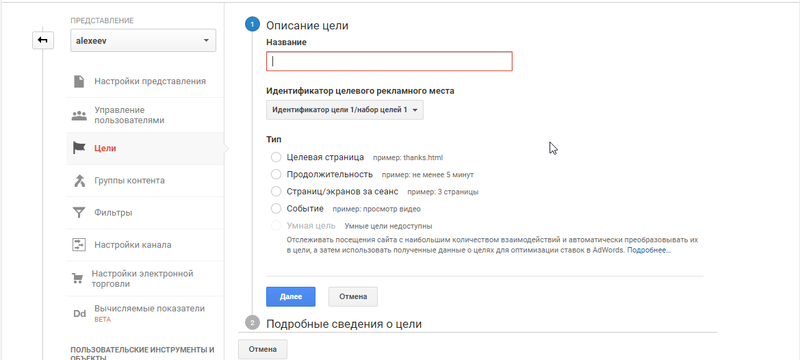The image size is (800, 360).
Task: Select the Целевая страница radio button
Action: [x=276, y=157]
